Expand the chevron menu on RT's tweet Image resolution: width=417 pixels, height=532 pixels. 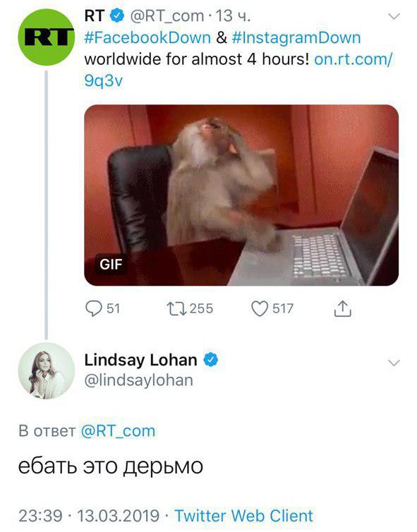[394, 16]
